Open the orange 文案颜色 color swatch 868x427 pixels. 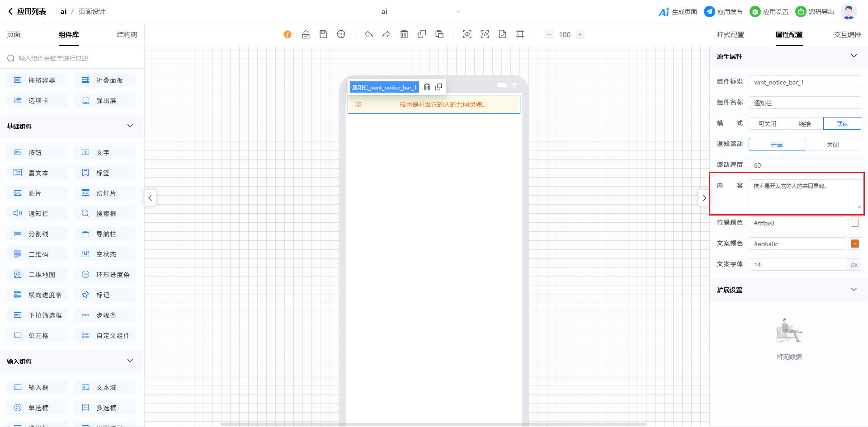tap(854, 244)
